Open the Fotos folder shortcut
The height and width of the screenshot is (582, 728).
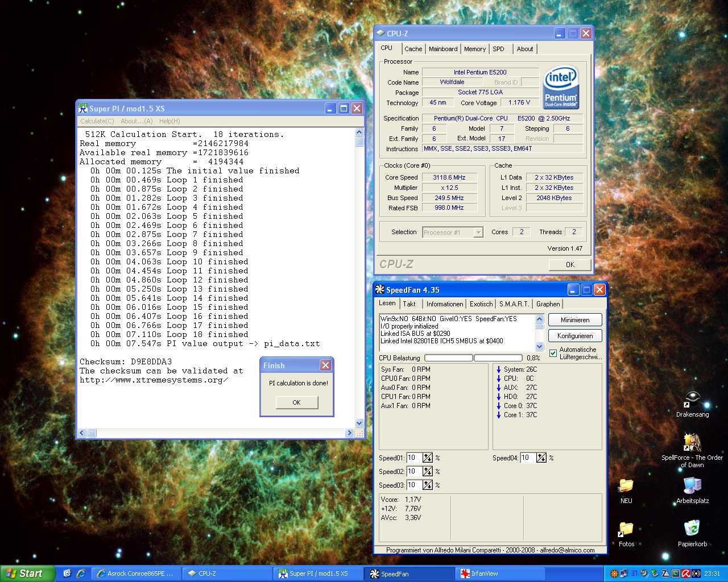coord(626,534)
